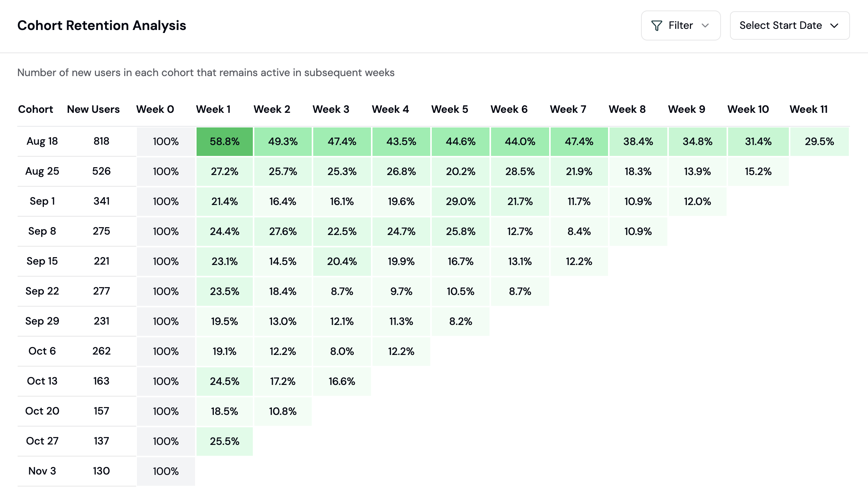Image resolution: width=868 pixels, height=491 pixels.
Task: Select the Aug 18 cohort row label
Action: 42,141
